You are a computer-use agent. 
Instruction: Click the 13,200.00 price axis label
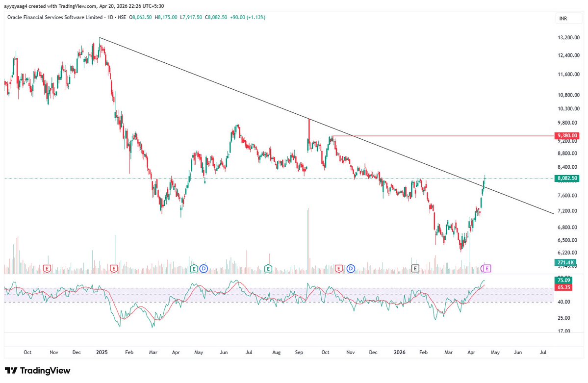tap(568, 37)
